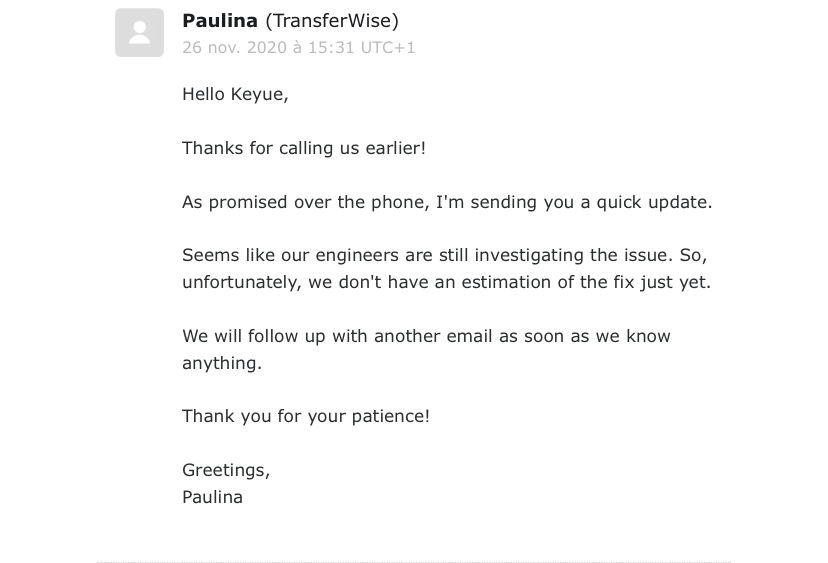The height and width of the screenshot is (563, 828).
Task: Click the word anything
Action: pos(222,363)
